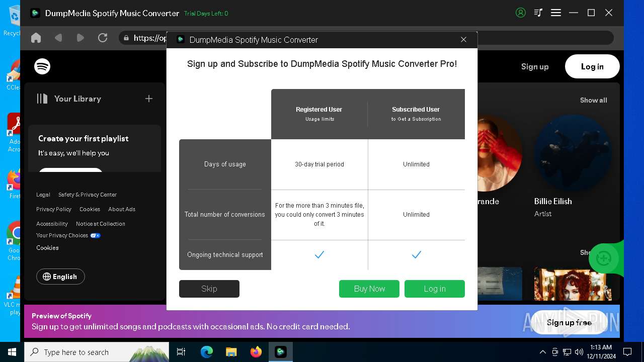Add a playlist with the plus icon
Image resolution: width=644 pixels, height=362 pixels.
coord(149,99)
